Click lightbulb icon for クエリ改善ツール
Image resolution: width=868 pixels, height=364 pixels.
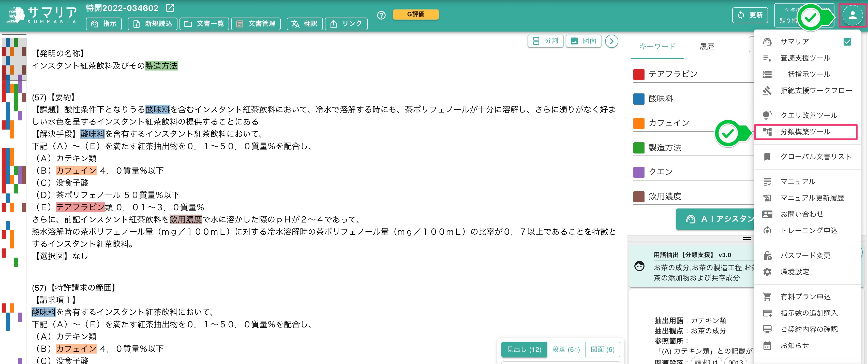(x=767, y=115)
